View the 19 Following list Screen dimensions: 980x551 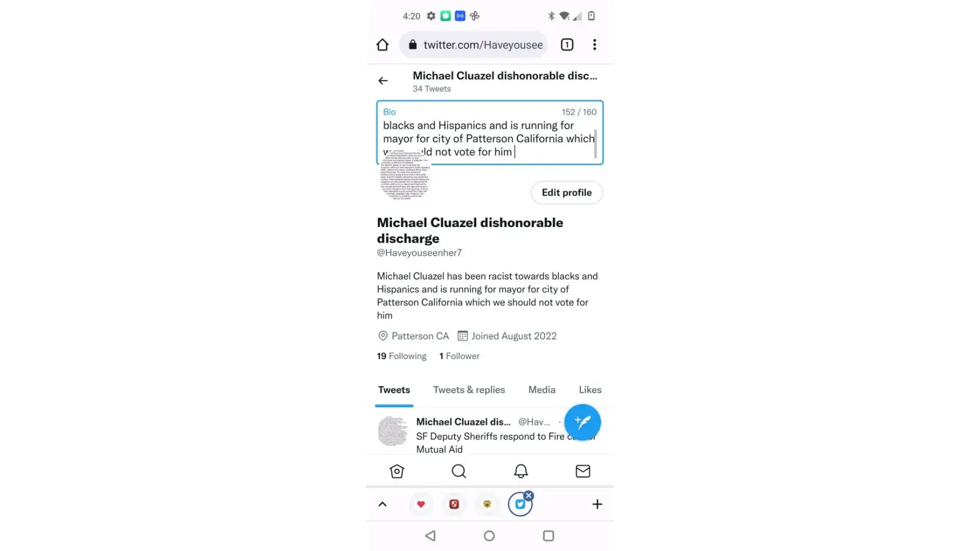pos(402,356)
